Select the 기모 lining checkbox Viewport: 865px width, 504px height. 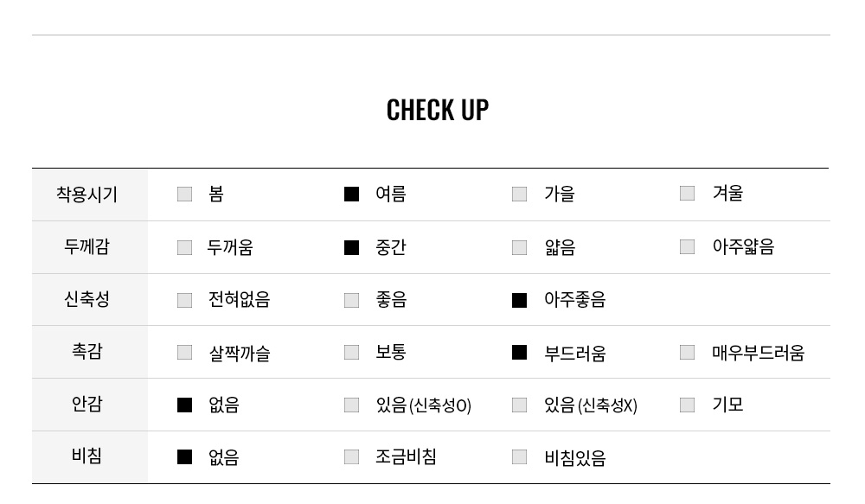click(x=687, y=405)
